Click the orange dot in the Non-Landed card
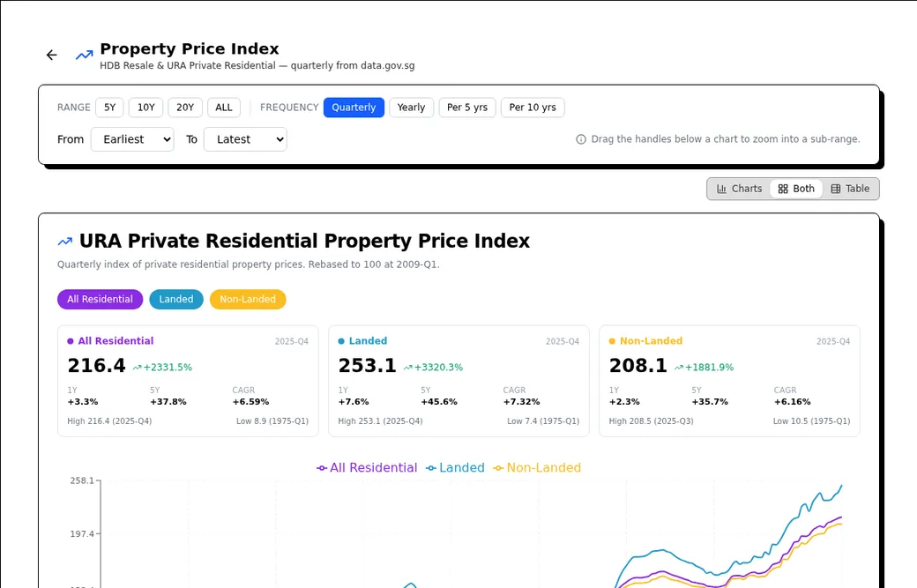Image resolution: width=917 pixels, height=588 pixels. (612, 341)
